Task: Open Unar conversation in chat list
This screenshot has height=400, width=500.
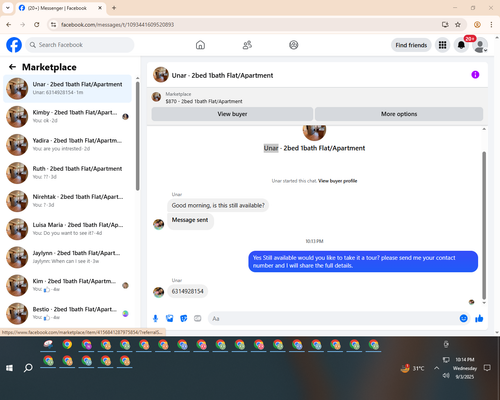Action: pyautogui.click(x=67, y=88)
